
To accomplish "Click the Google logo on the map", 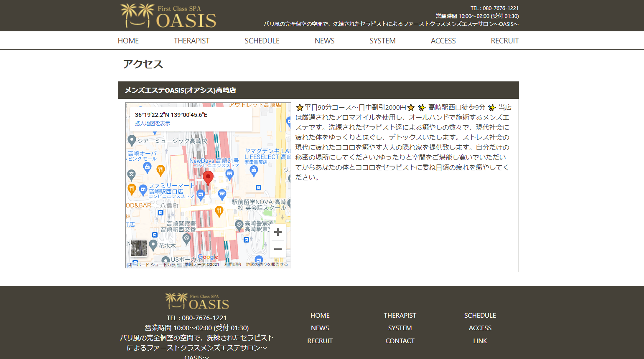I will (208, 257).
